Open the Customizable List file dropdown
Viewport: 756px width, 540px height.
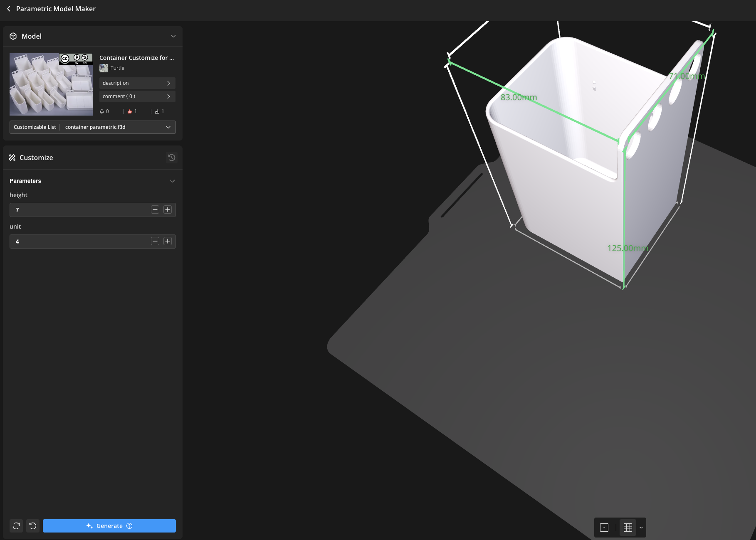click(x=93, y=127)
